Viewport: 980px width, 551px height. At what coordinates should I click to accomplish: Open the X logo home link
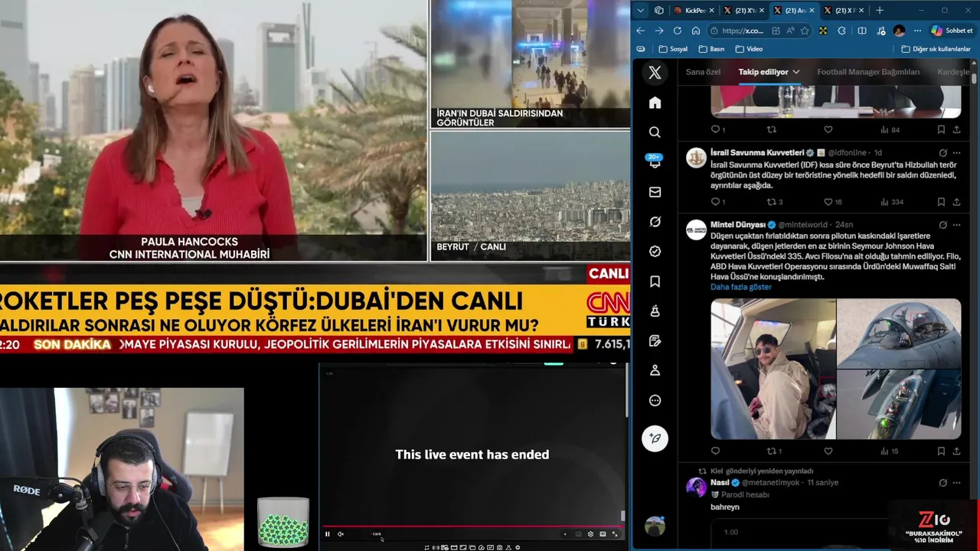[x=655, y=73]
